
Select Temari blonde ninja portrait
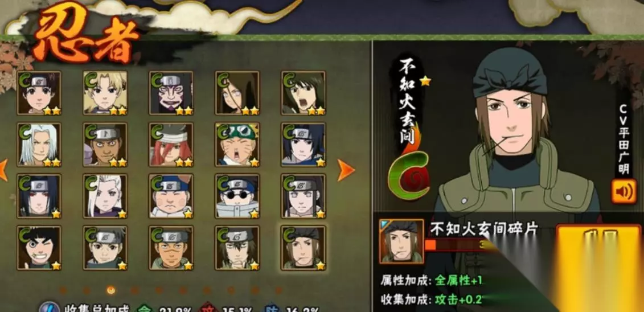[105, 93]
